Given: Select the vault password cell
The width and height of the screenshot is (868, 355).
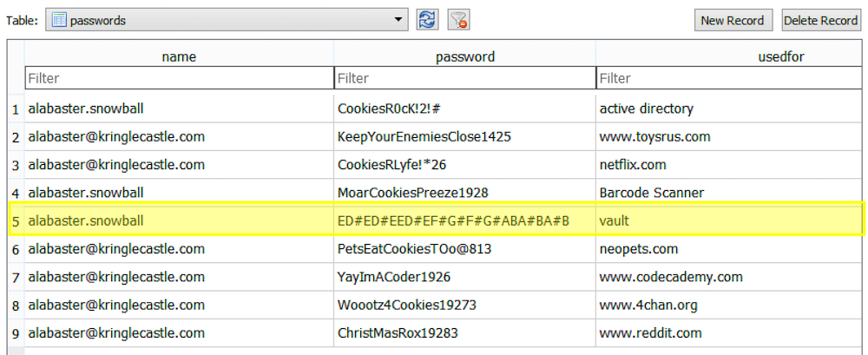Looking at the screenshot, I should coord(465,221).
